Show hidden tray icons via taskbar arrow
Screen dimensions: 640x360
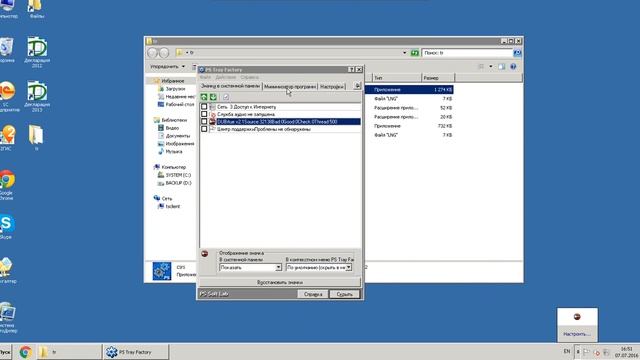(x=578, y=352)
